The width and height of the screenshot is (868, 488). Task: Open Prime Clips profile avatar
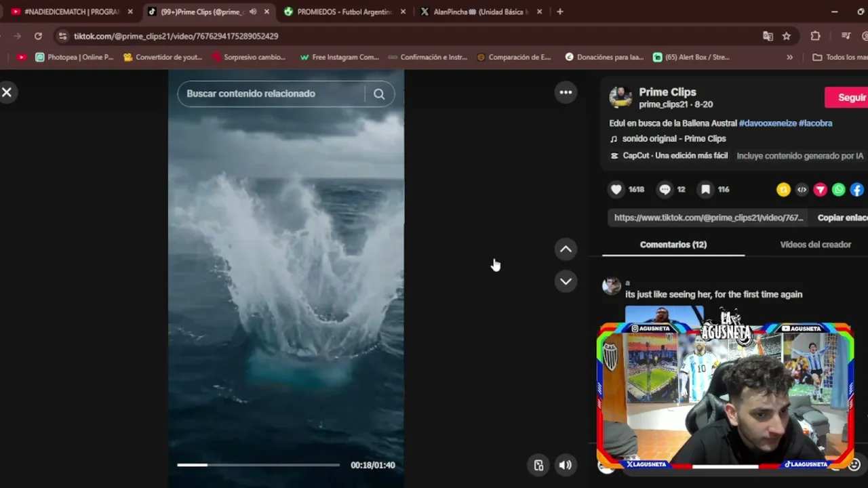coord(620,98)
